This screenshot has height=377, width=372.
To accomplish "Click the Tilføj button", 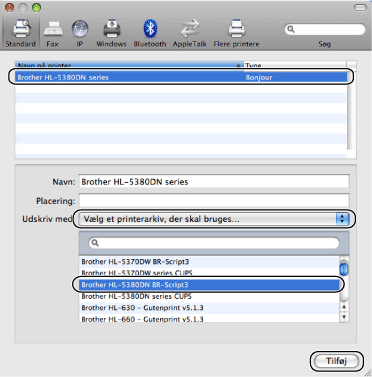I will (x=337, y=361).
